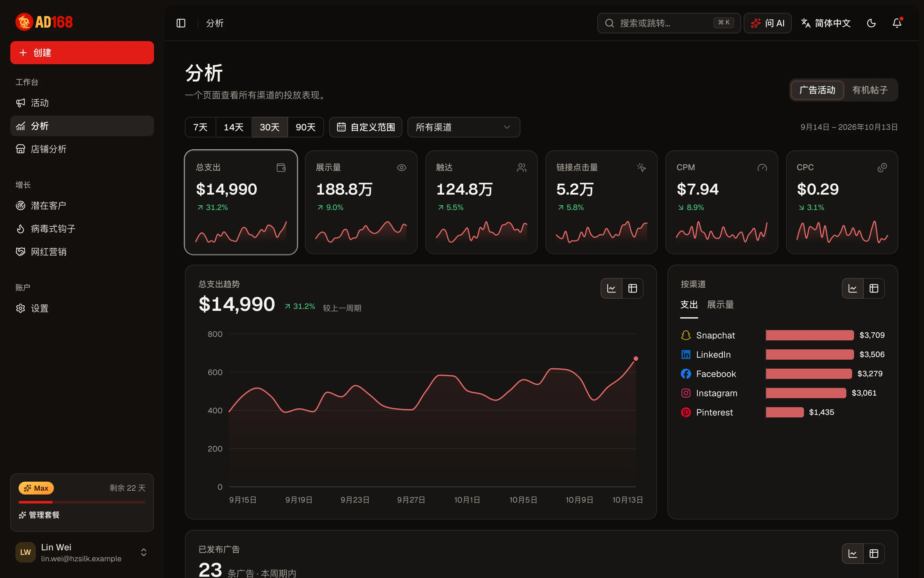Open notifications bell icon
This screenshot has height=578, width=924.
(x=897, y=23)
